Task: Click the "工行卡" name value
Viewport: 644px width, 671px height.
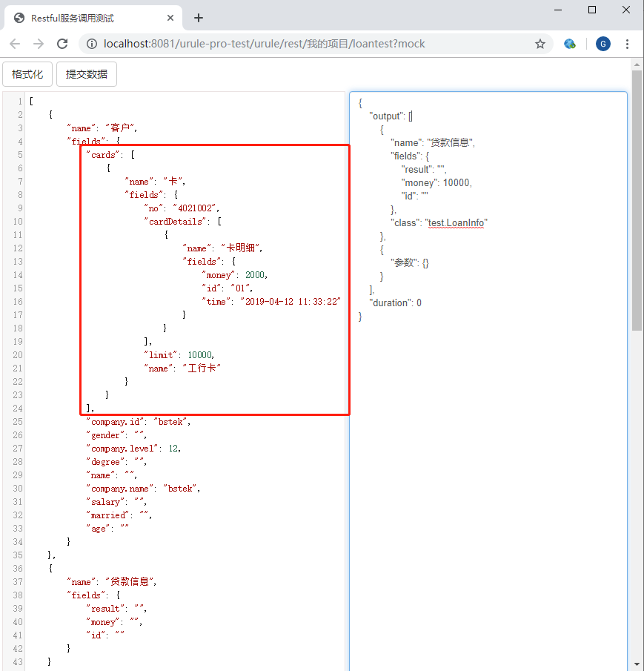Action: 202,368
